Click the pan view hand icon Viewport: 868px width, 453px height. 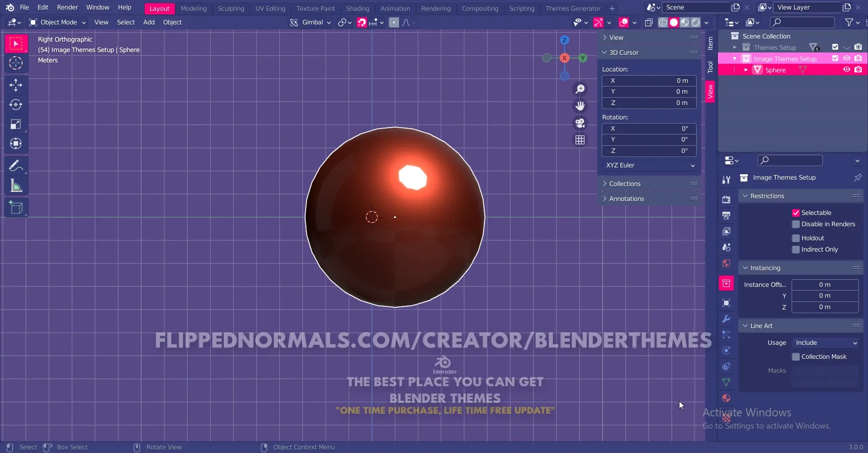tap(580, 106)
